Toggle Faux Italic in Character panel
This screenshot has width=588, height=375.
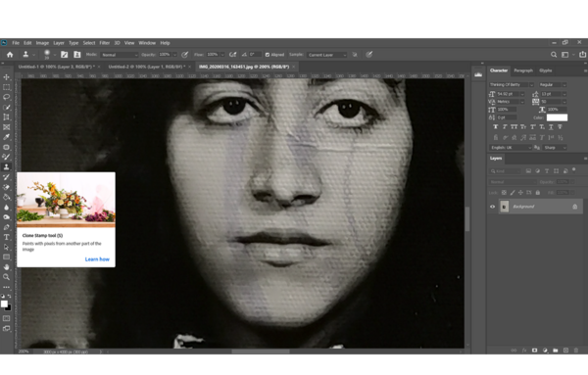505,127
